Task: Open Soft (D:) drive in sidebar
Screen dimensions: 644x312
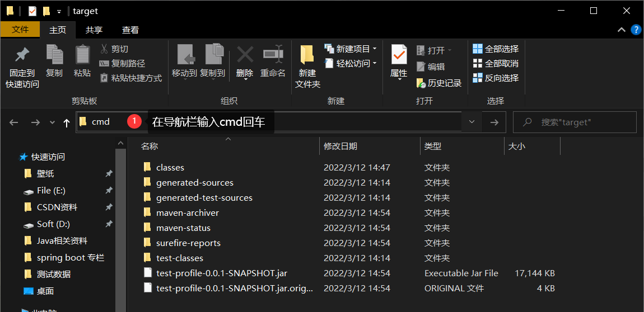Action: pyautogui.click(x=53, y=224)
